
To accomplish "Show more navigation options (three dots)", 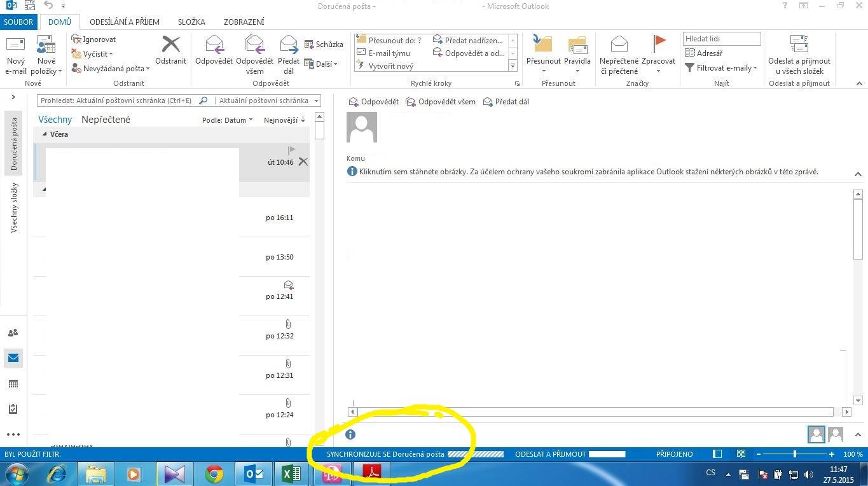I will coord(13,434).
